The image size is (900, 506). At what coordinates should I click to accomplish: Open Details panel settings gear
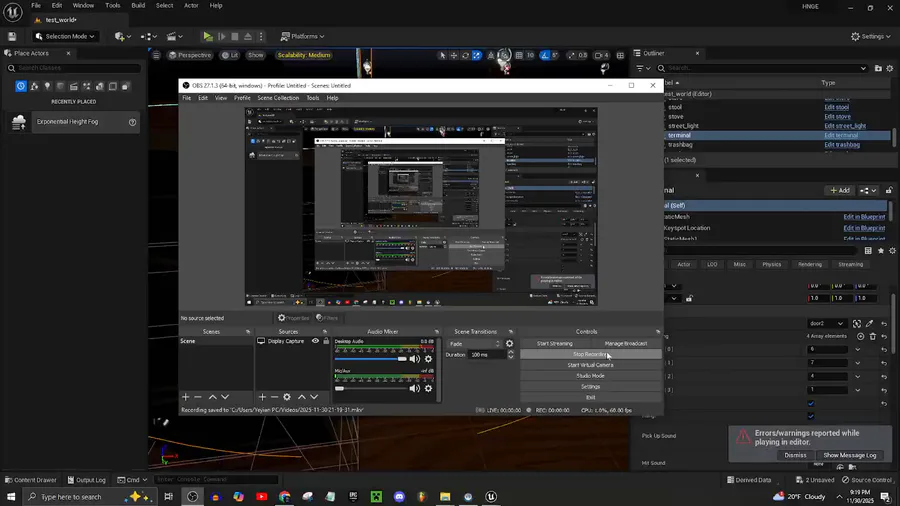(892, 251)
